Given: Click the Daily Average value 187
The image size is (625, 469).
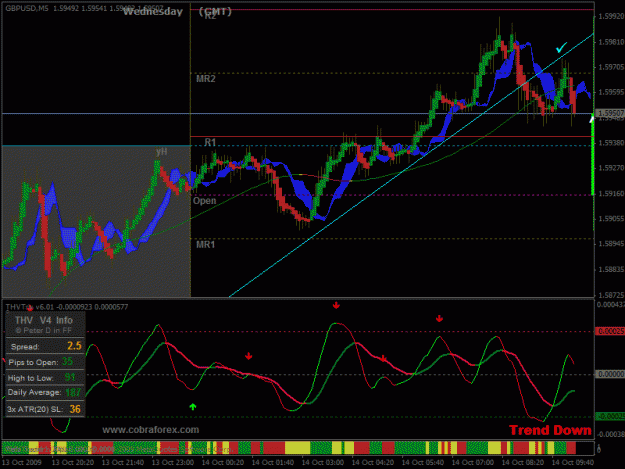Looking at the screenshot, I should point(73,392).
